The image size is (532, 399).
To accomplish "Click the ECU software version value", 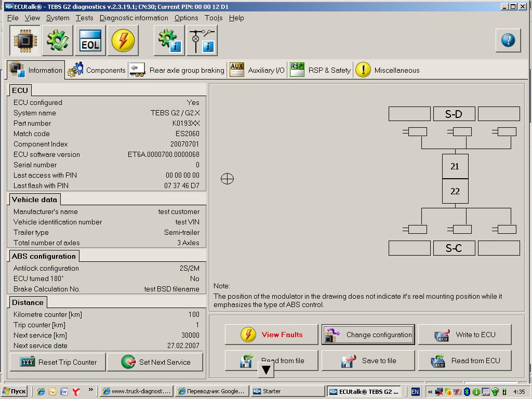I will tap(164, 154).
